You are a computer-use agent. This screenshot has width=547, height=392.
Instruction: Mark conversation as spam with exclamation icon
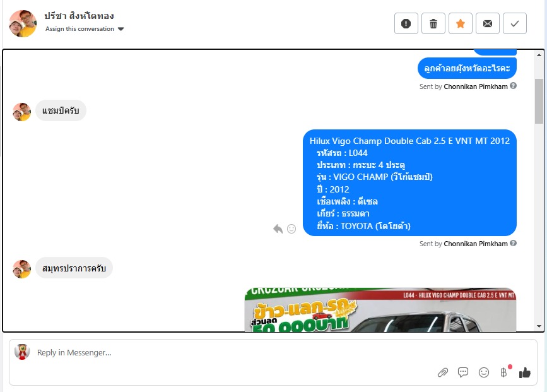click(406, 23)
